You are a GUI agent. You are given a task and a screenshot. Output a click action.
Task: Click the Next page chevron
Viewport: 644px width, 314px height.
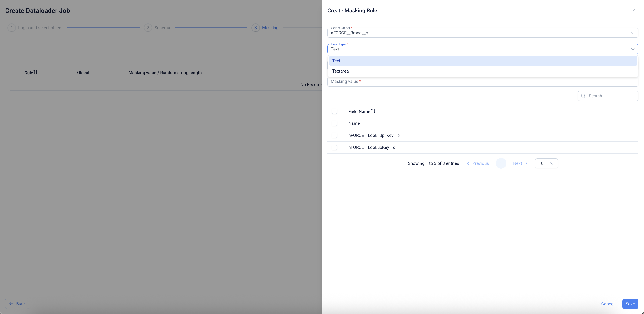526,163
